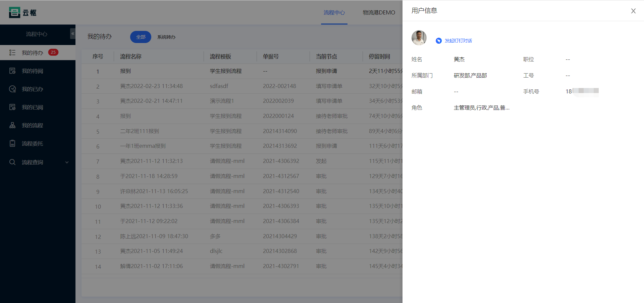The image size is (644, 303).
Task: Click the 流程查询 search icon
Action: (x=12, y=162)
